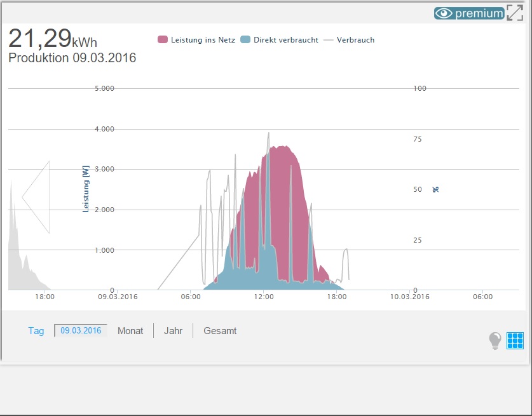The width and height of the screenshot is (532, 416).
Task: Expand chart to fullscreen view
Action: [x=515, y=13]
